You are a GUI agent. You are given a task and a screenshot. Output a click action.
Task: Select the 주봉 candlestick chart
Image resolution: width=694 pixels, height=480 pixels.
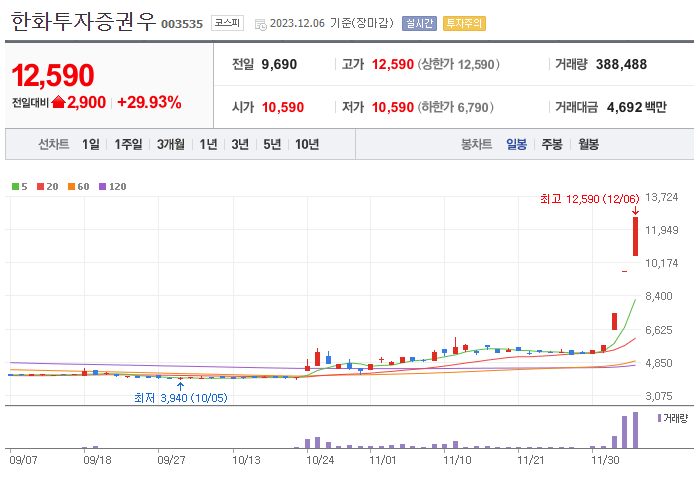552,144
